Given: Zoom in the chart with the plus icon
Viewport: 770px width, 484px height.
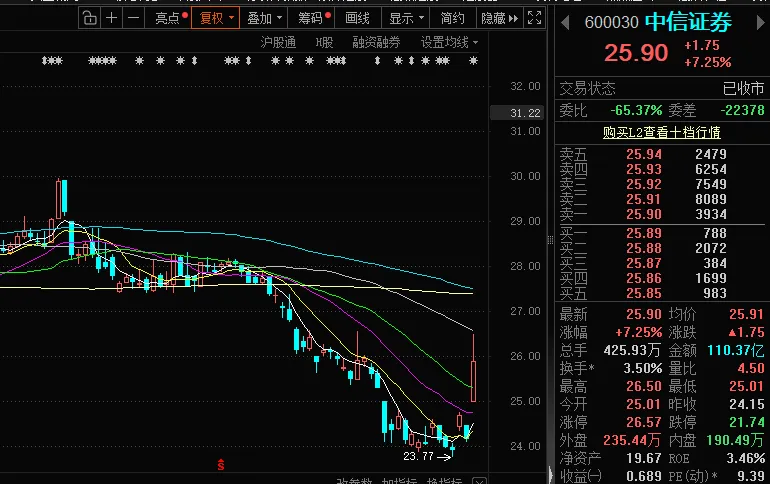Looking at the screenshot, I should point(111,18).
